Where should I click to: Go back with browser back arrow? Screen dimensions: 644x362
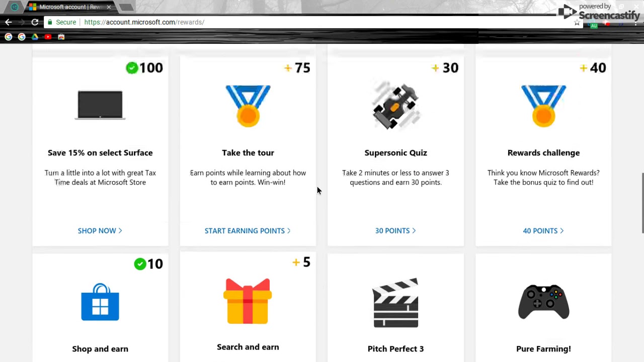coord(8,22)
